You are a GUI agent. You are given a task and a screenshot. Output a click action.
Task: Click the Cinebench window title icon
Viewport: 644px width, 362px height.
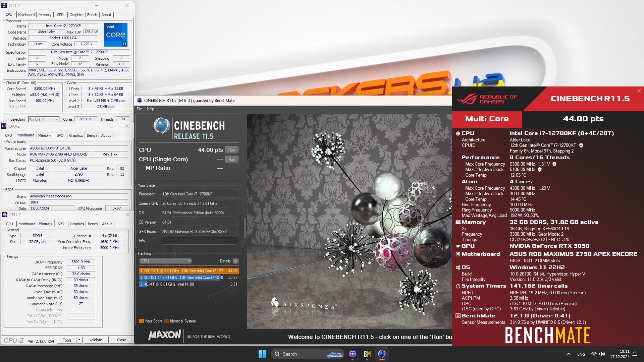pyautogui.click(x=140, y=100)
